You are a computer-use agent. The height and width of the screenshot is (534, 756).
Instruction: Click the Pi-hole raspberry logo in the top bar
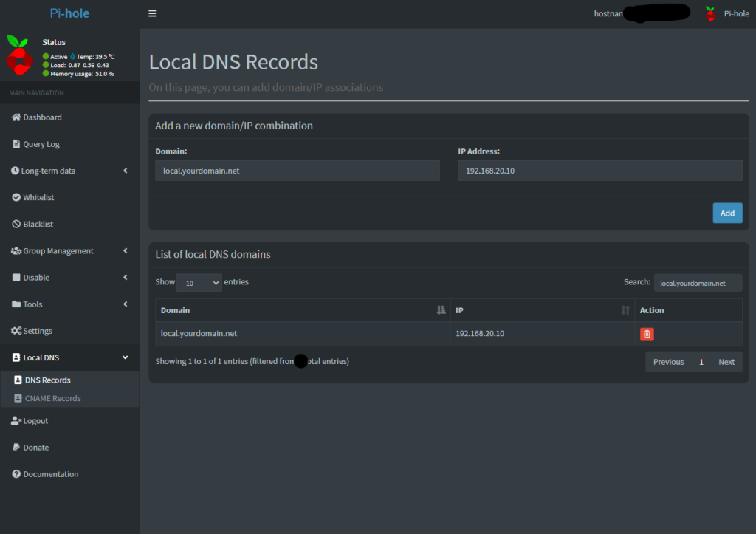[x=710, y=13]
